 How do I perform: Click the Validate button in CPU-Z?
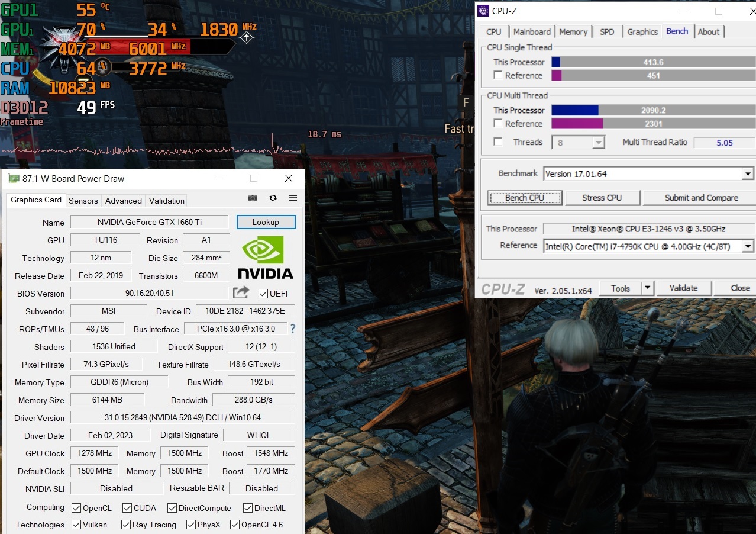pyautogui.click(x=683, y=288)
